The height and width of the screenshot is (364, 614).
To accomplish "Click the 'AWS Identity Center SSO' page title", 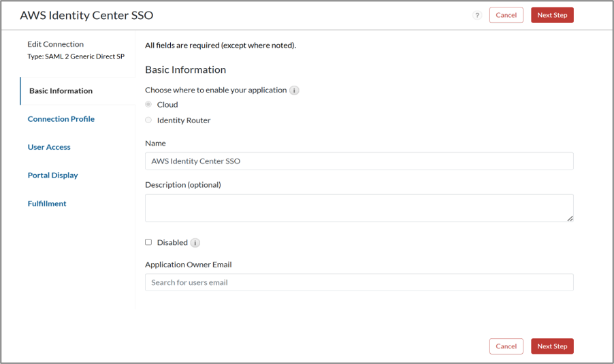I will coord(86,15).
